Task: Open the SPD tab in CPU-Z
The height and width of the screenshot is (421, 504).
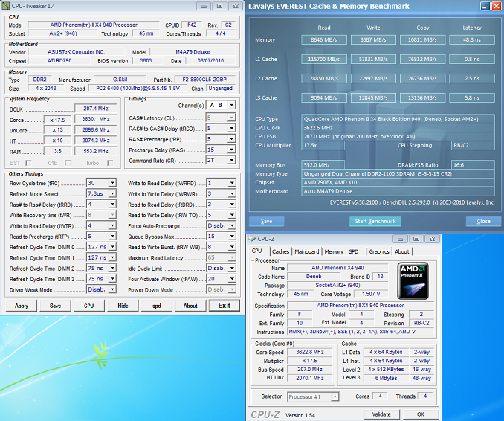Action: (x=354, y=251)
